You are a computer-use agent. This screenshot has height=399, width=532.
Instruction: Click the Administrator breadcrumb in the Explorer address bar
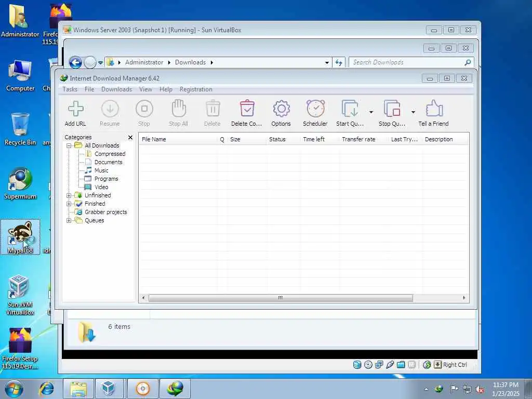tap(144, 62)
